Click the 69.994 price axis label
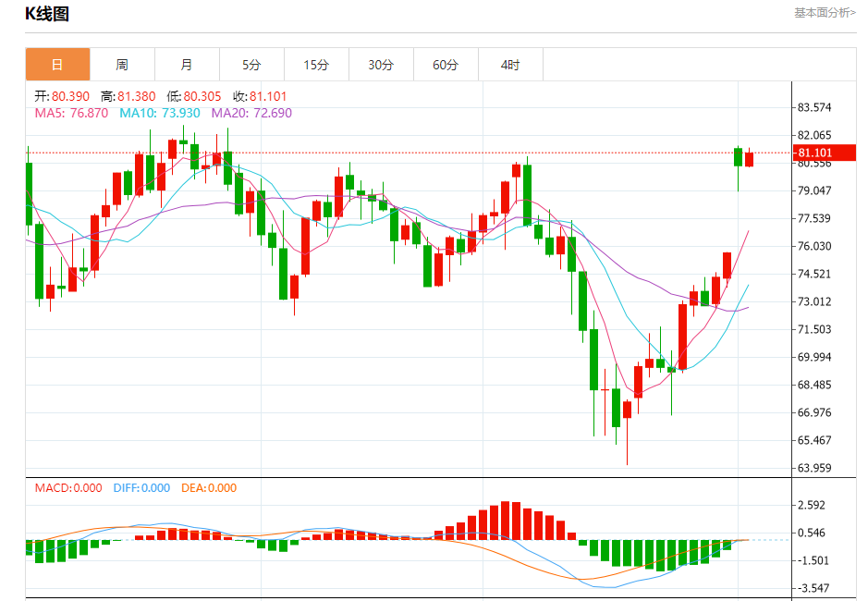Viewport: 868px width, 601px height. point(814,357)
